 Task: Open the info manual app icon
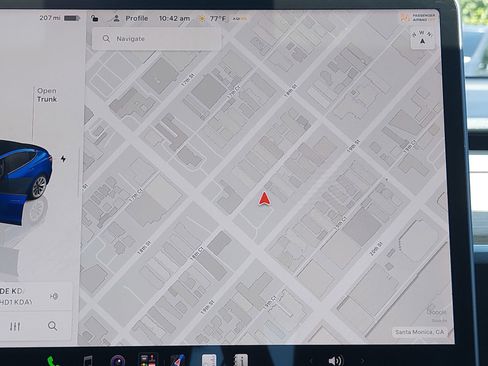pos(240,361)
